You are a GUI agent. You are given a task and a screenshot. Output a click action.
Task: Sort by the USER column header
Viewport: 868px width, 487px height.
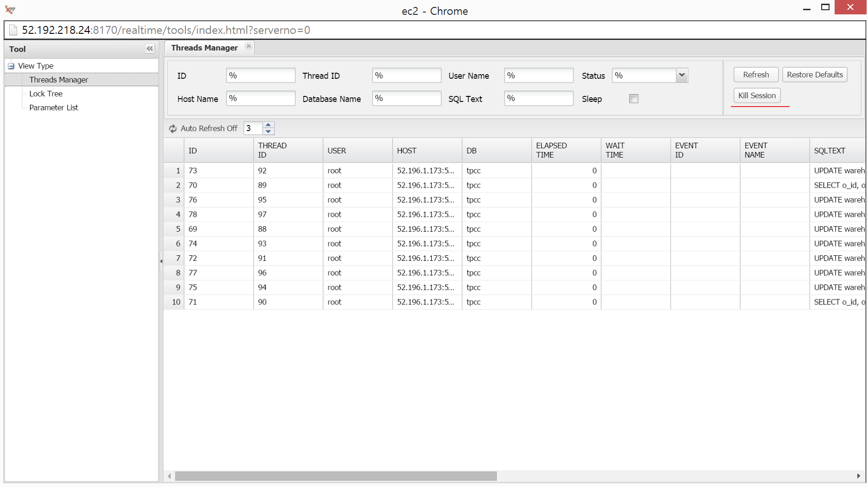coord(358,151)
